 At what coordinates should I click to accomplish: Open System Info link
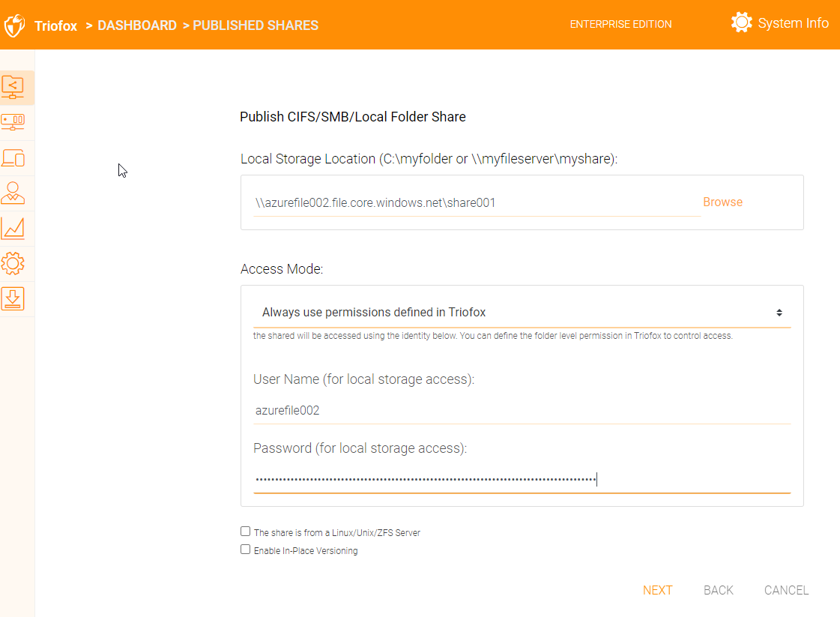click(793, 23)
